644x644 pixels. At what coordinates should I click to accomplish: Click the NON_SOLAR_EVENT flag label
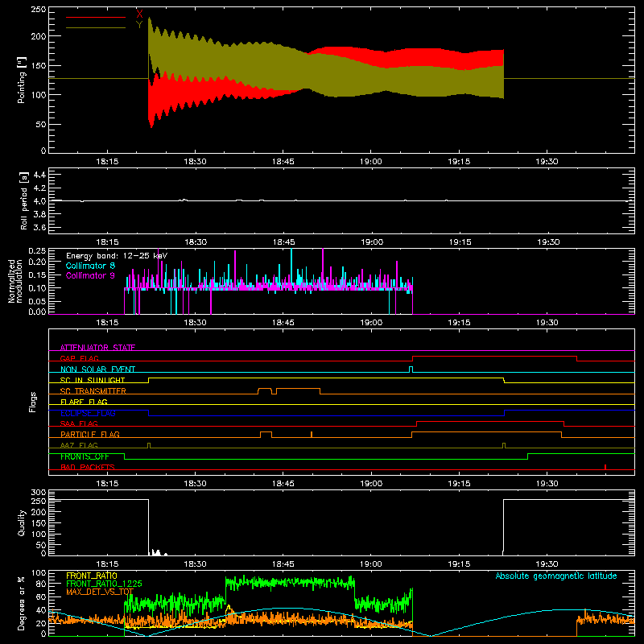97,369
